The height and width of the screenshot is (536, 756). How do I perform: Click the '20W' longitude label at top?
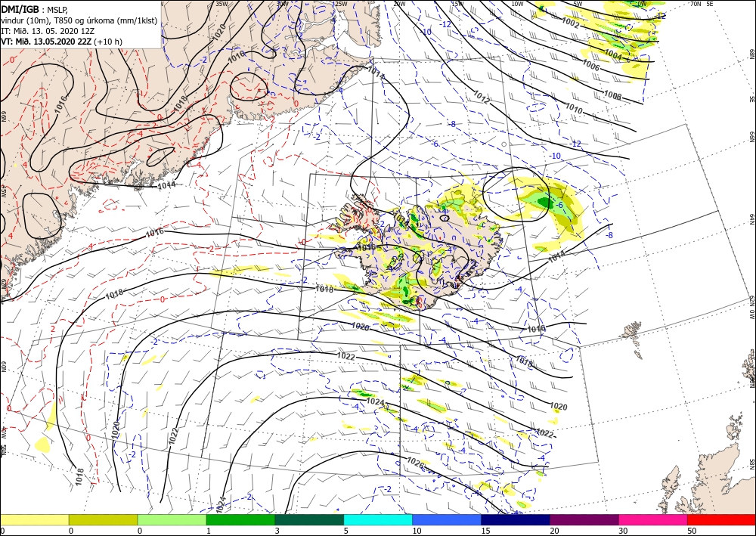click(398, 3)
